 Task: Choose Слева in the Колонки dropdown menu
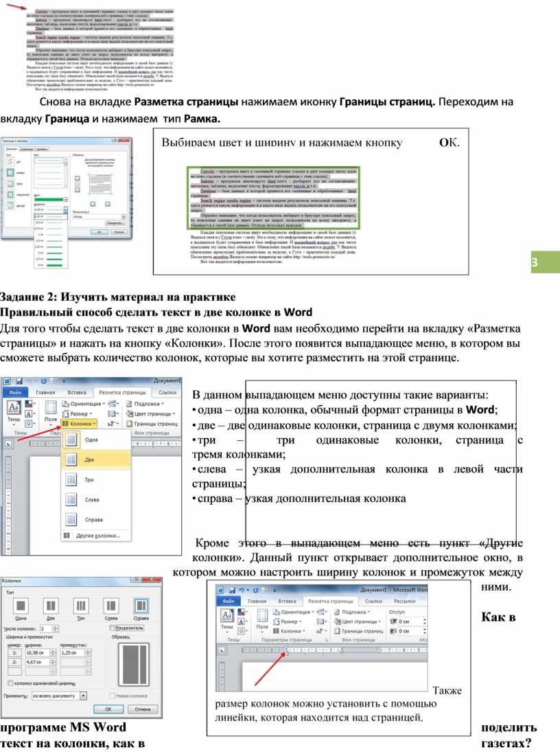[96, 500]
